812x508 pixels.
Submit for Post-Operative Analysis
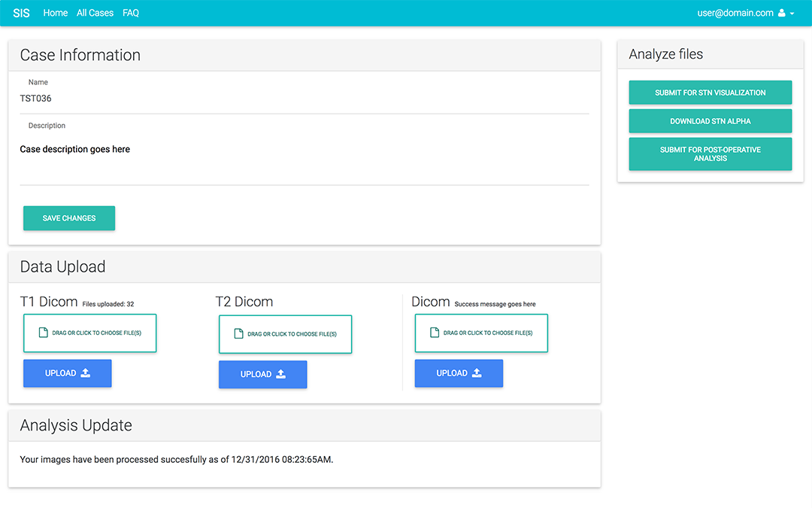(710, 154)
